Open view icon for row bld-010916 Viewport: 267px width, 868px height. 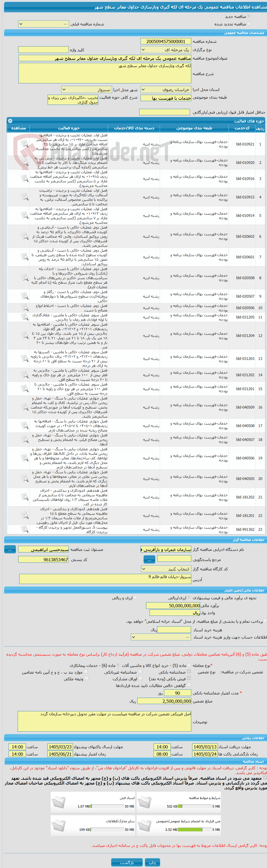(x=25, y=179)
